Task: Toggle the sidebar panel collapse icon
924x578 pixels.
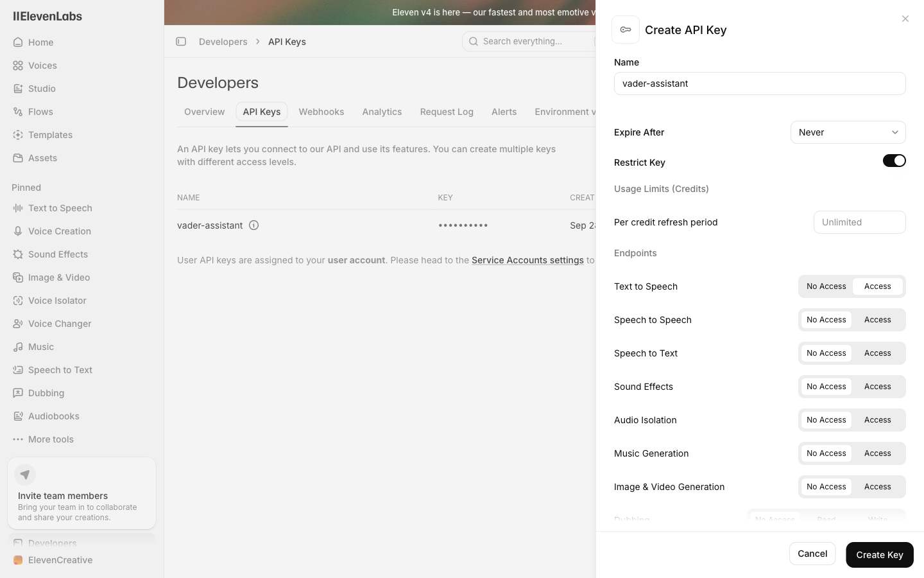Action: (181, 42)
